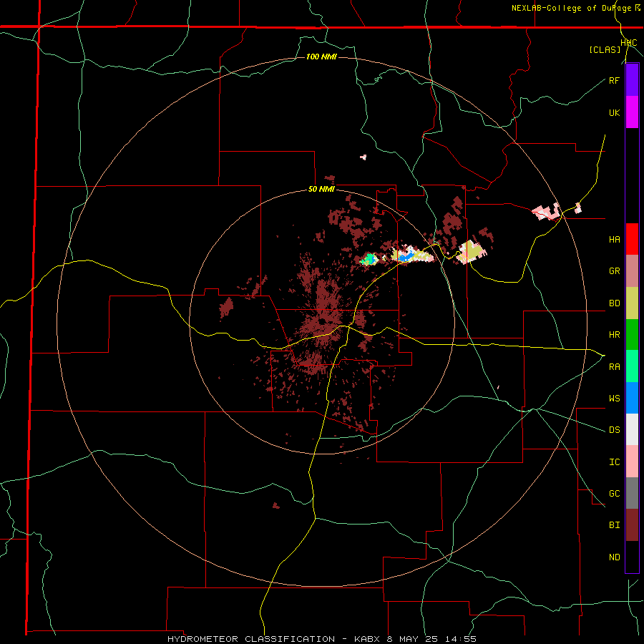The width and height of the screenshot is (644, 644).
Task: Click the WS legend label
Action: pyautogui.click(x=614, y=398)
